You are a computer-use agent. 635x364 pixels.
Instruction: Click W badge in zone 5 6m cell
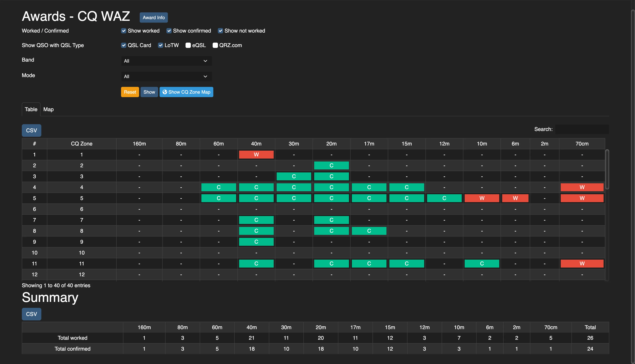[x=515, y=198]
